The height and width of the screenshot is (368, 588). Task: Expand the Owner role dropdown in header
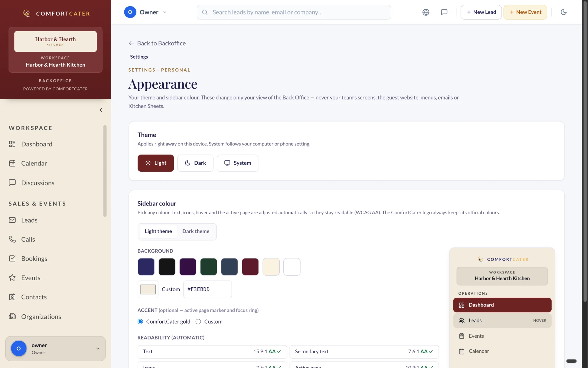(146, 12)
